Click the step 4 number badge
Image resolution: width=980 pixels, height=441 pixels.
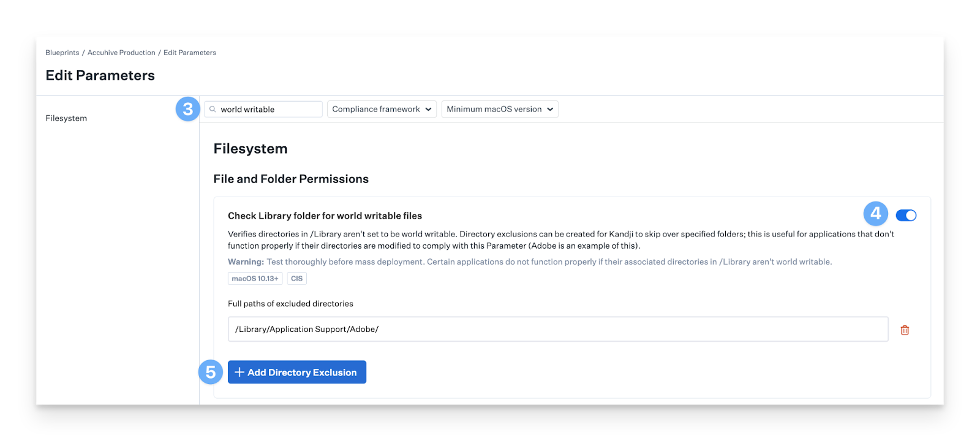pyautogui.click(x=875, y=214)
